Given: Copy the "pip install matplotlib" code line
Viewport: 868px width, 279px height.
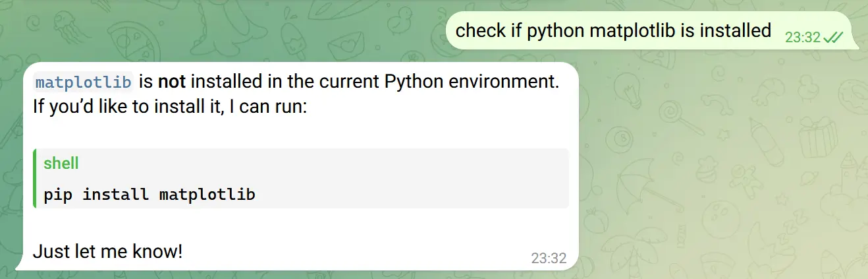Looking at the screenshot, I should pos(149,194).
